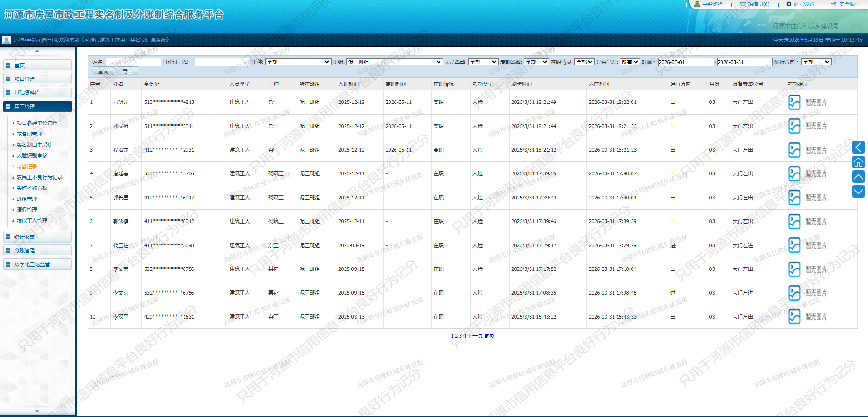868x417 pixels.
Task: Open the 班组 dropdown showing 泥工班组
Action: pyautogui.click(x=395, y=62)
